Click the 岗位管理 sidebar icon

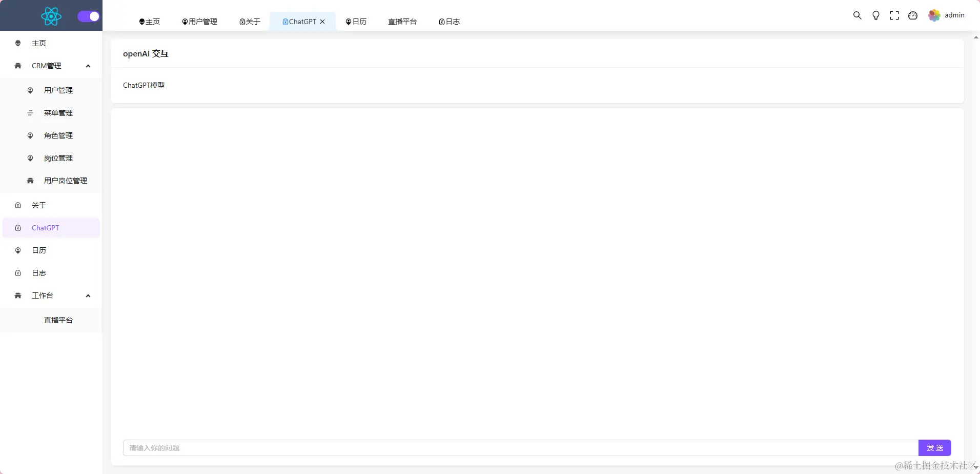pos(30,158)
